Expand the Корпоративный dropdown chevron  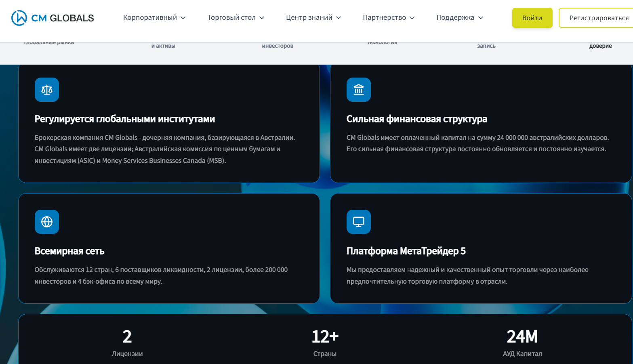(183, 18)
